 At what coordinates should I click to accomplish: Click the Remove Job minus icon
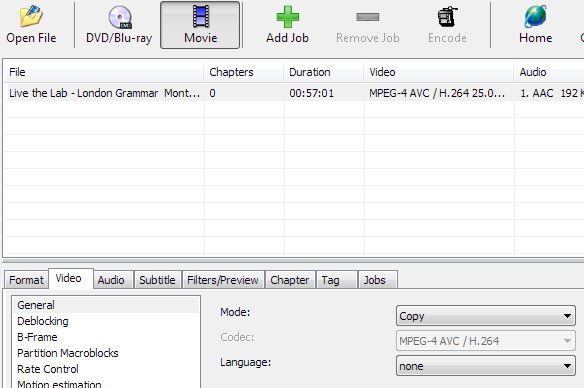(367, 17)
